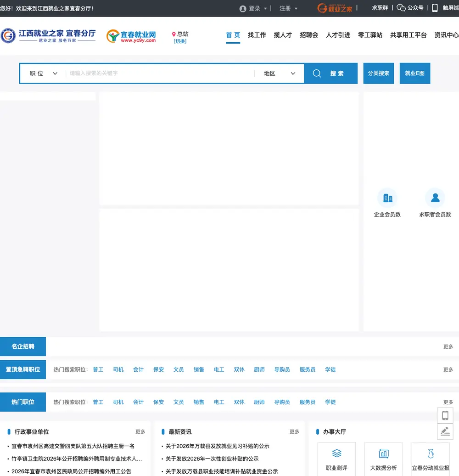Click 更多 beside 行政事业单位
The width and height of the screenshot is (459, 476).
click(x=140, y=432)
